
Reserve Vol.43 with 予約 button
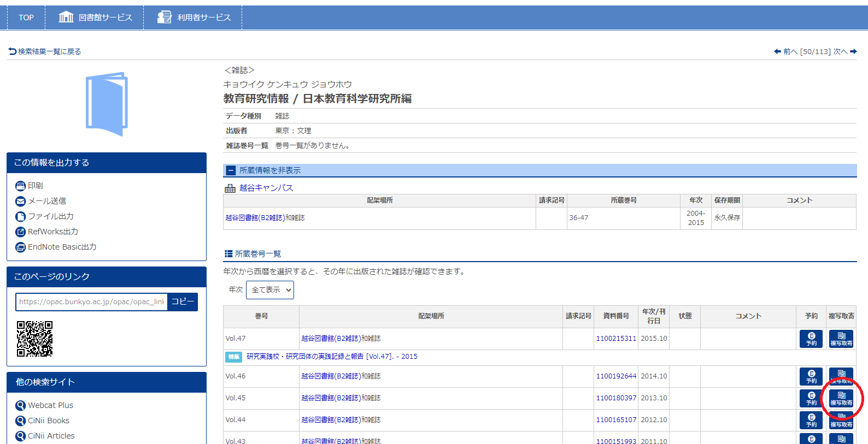[x=811, y=439]
